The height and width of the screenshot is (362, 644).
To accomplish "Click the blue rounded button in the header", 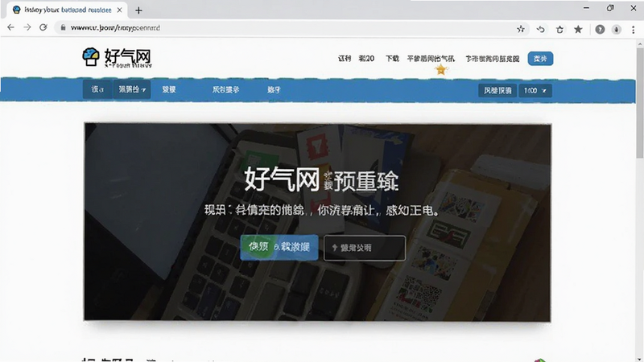I will click(540, 59).
